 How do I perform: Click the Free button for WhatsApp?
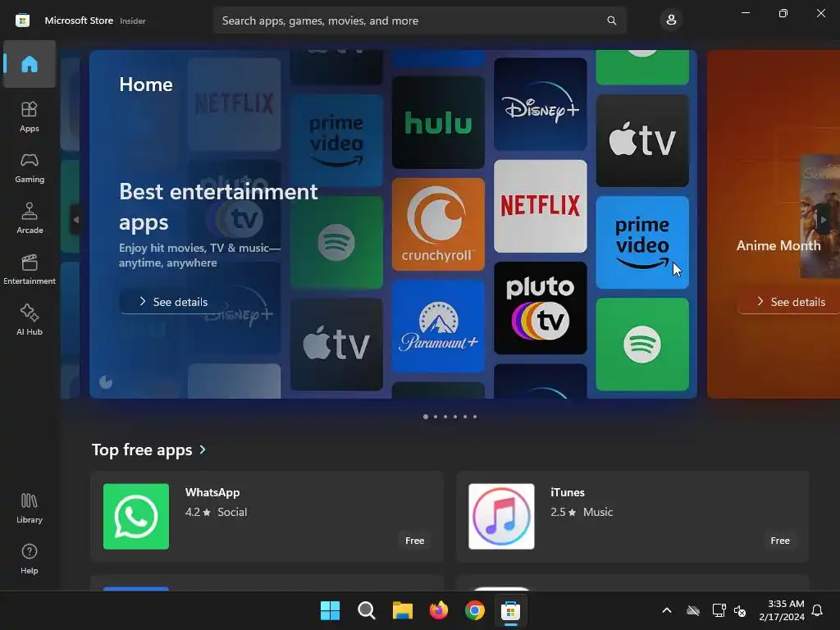pyautogui.click(x=414, y=541)
